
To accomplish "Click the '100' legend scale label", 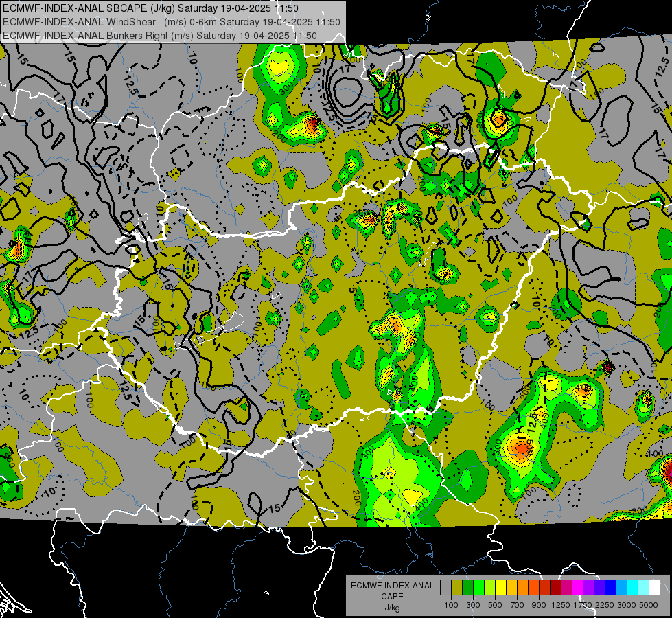I will (451, 605).
